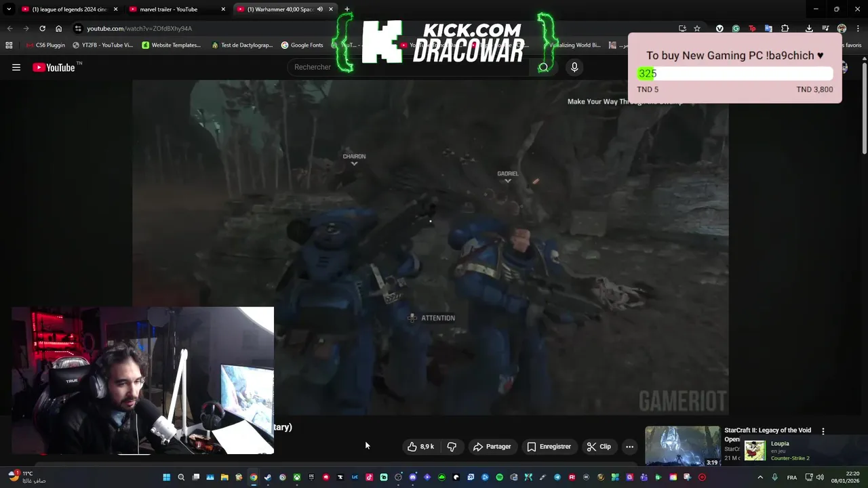Open the Website Templates bookmark
868x488 pixels.
point(172,45)
